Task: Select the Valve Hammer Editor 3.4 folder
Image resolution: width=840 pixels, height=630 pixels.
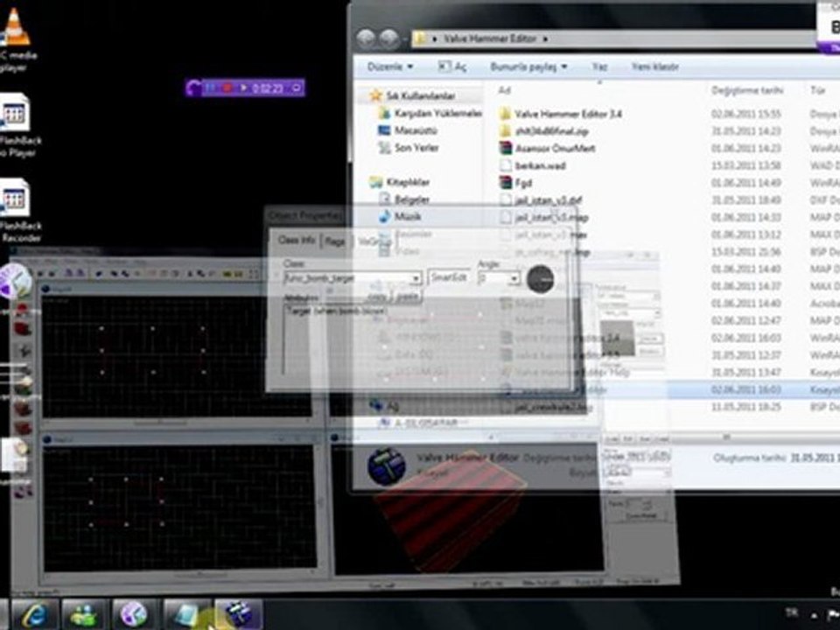Action: 560,114
